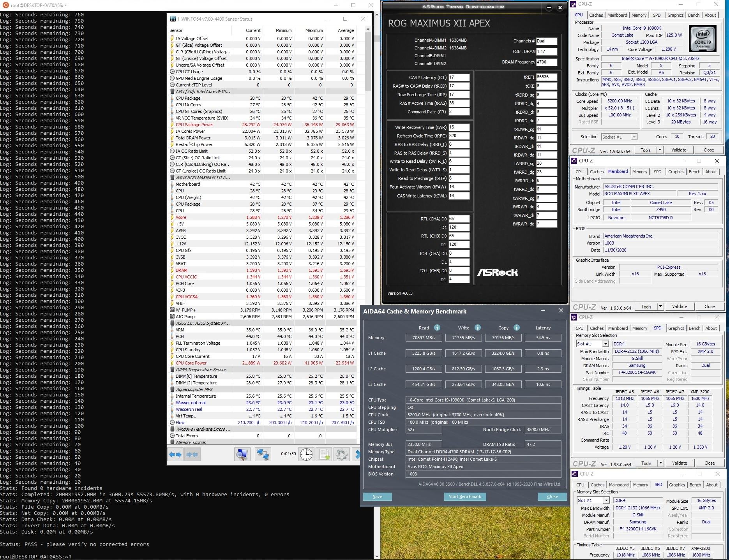This screenshot has height=560, width=729.
Task: Click AIDA64 Memory Read 70897 MB/s value
Action: coord(424,338)
